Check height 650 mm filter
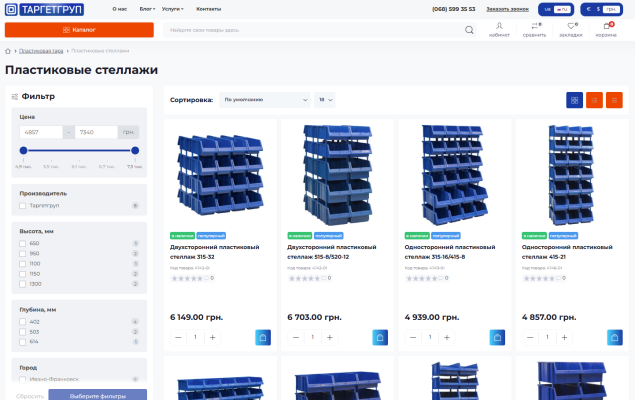This screenshot has width=635, height=400. click(x=23, y=243)
